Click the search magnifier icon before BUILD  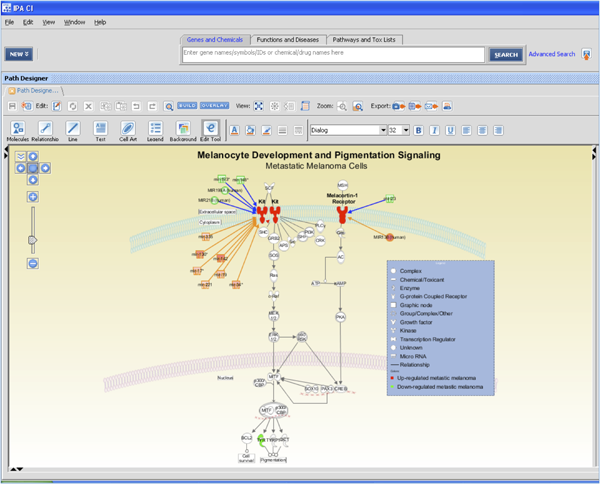click(x=168, y=106)
